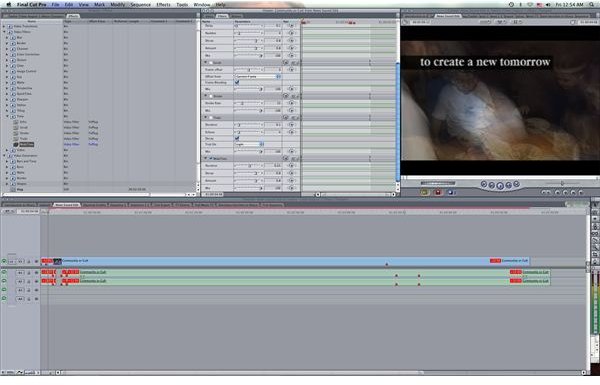Open the Apple menu

(8, 5)
